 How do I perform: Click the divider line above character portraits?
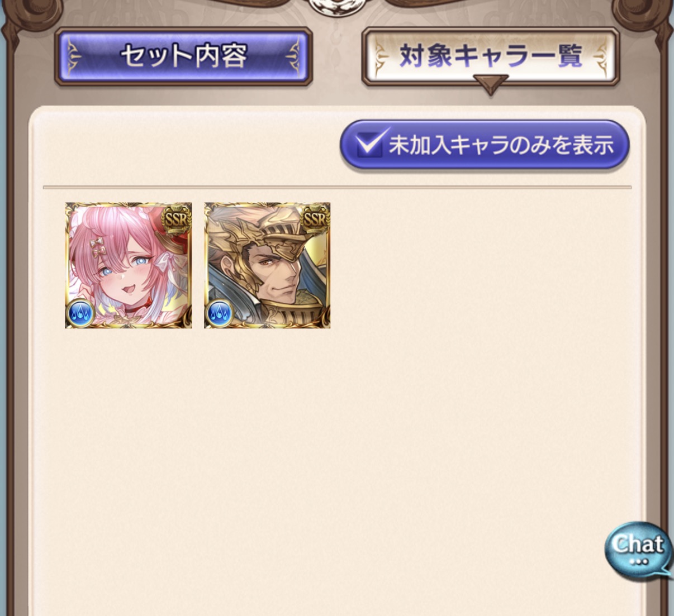click(337, 187)
